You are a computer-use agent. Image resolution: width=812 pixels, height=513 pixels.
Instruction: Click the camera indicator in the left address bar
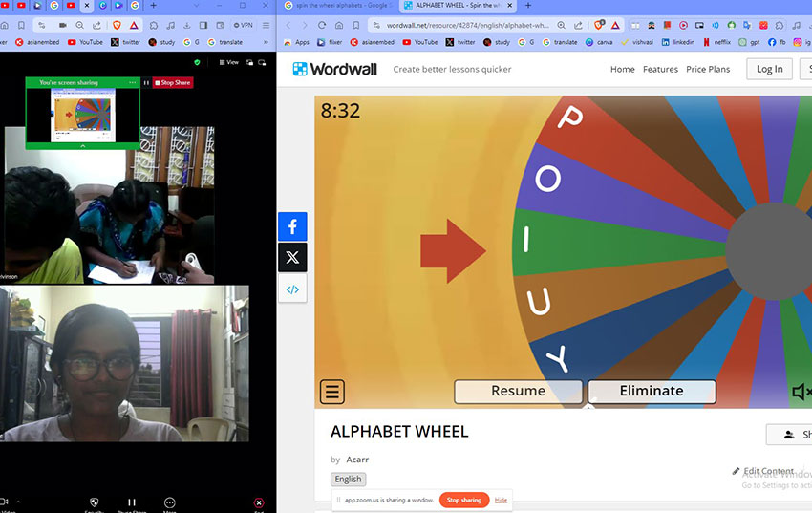[x=63, y=25]
